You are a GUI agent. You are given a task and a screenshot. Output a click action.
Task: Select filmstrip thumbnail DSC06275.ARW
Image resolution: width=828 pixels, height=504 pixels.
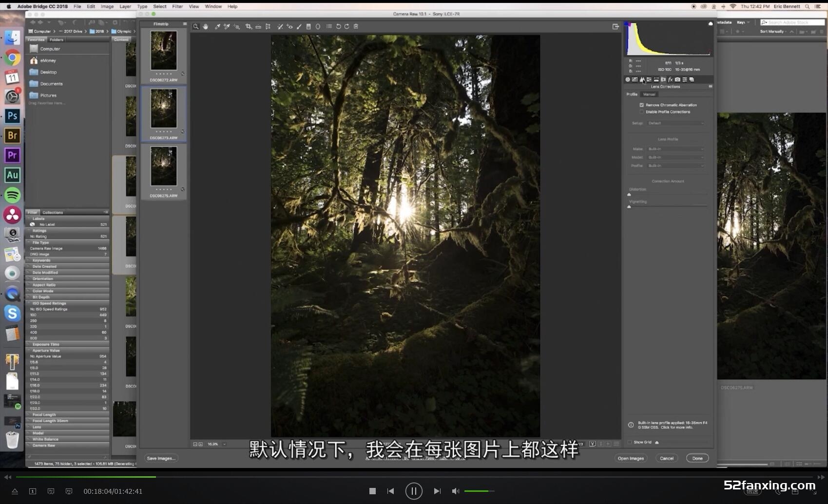(164, 171)
